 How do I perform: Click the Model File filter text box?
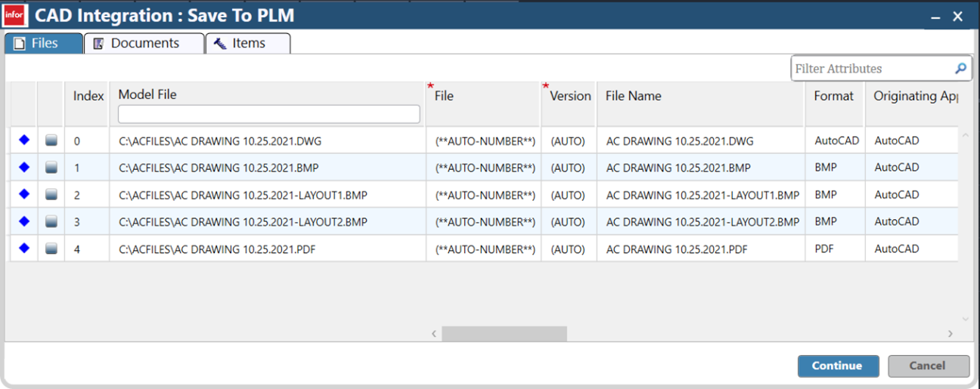[x=268, y=114]
